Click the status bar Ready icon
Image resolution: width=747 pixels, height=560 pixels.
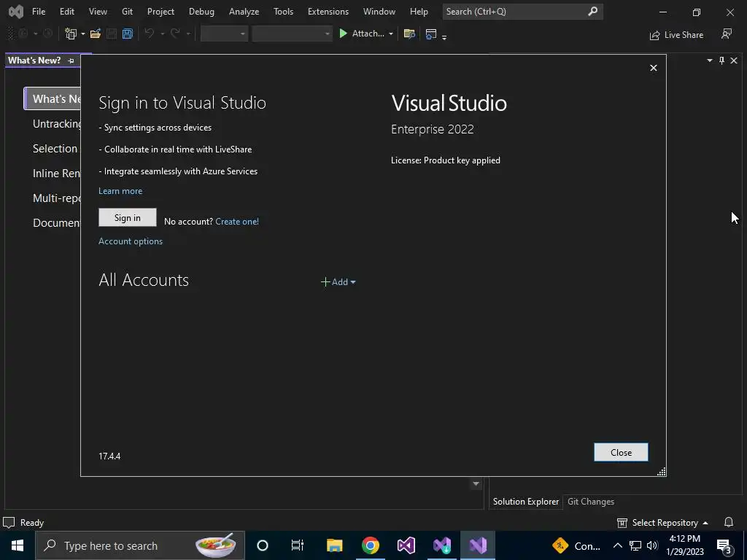(x=9, y=522)
